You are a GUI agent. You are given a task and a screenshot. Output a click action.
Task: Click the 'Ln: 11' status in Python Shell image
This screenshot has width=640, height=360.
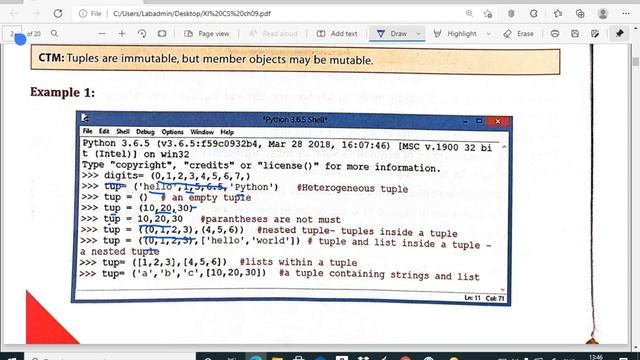pos(472,298)
